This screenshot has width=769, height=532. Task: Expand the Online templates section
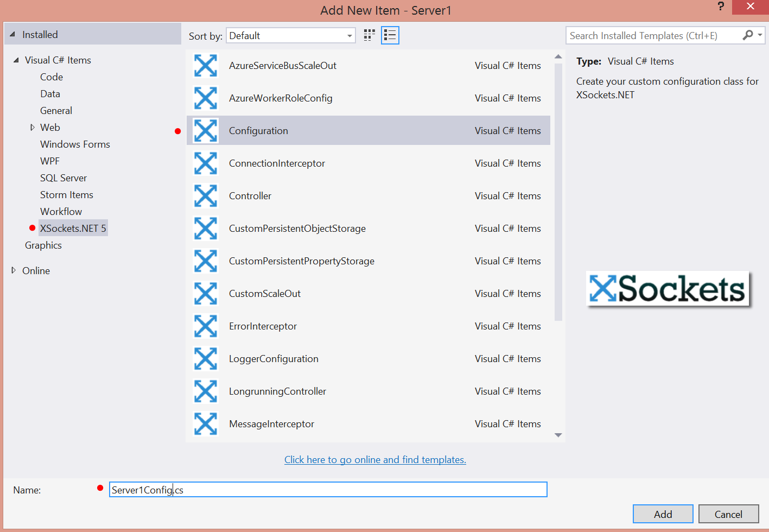pos(14,270)
